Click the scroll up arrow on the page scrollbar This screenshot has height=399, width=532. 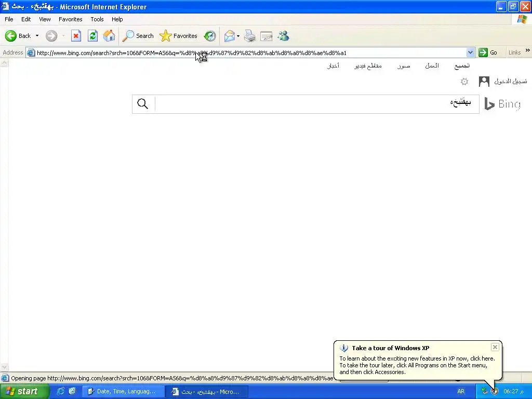4,63
